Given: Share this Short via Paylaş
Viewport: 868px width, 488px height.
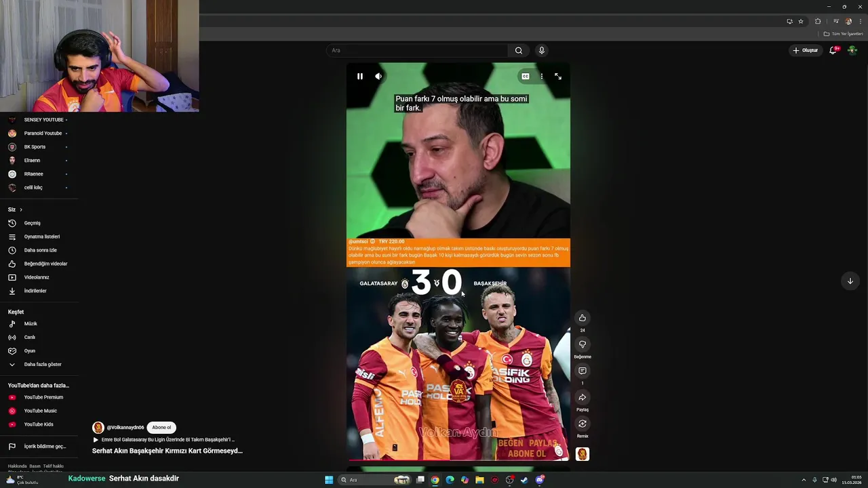Looking at the screenshot, I should click(x=582, y=397).
